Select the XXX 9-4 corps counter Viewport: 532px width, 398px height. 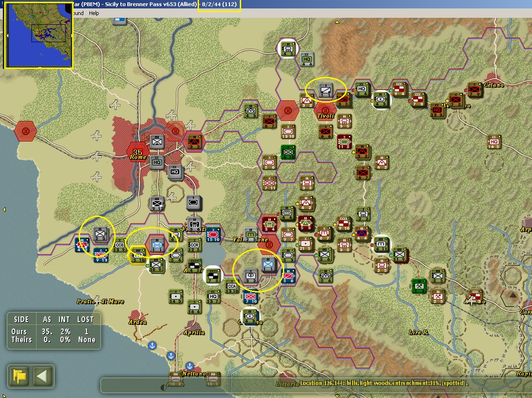pyautogui.click(x=399, y=90)
